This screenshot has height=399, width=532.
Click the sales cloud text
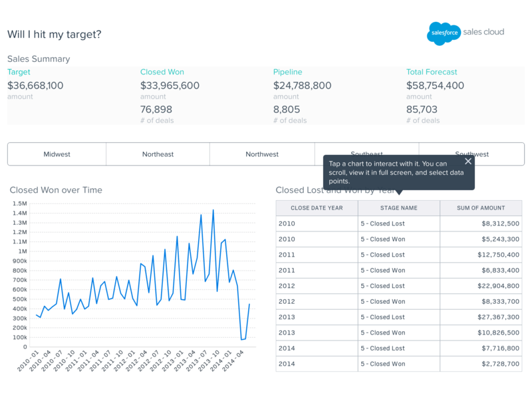tap(483, 32)
